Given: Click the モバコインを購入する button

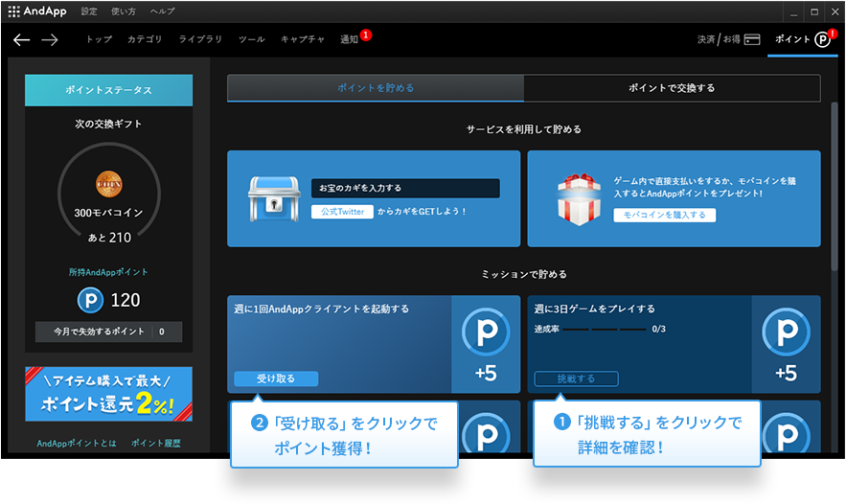Looking at the screenshot, I should coord(664,215).
